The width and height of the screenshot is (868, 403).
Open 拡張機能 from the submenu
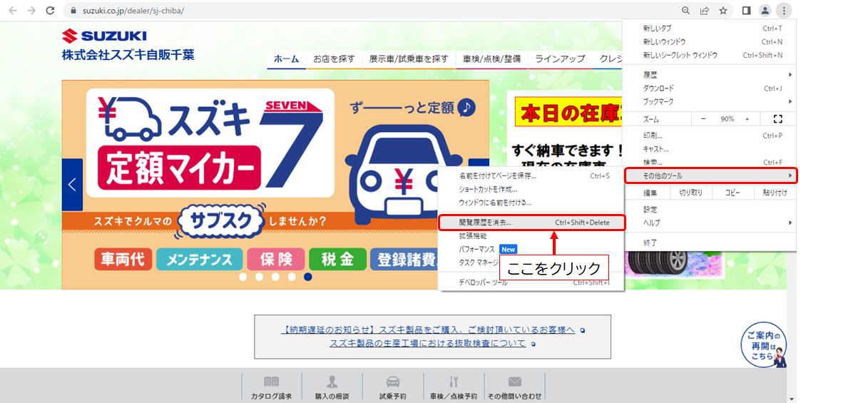click(x=531, y=235)
